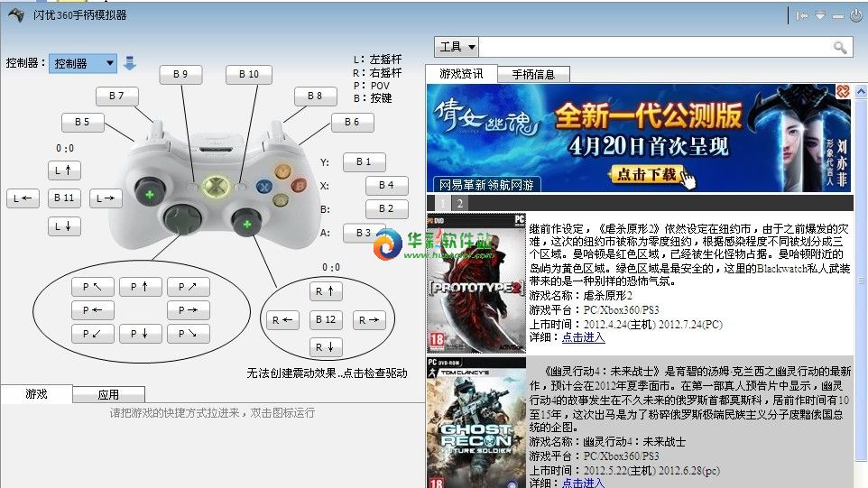The image size is (868, 488).
Task: Click the Xbox guide button on controller image
Action: (216, 187)
